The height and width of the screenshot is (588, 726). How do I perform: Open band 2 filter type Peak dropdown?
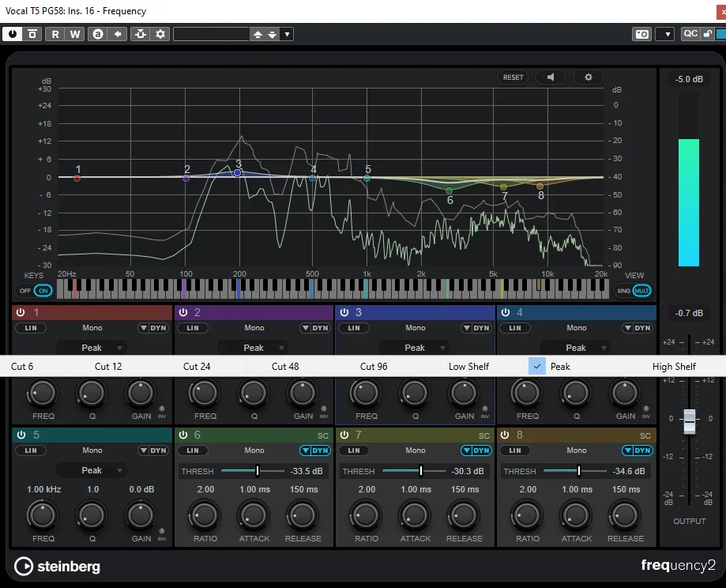point(253,348)
